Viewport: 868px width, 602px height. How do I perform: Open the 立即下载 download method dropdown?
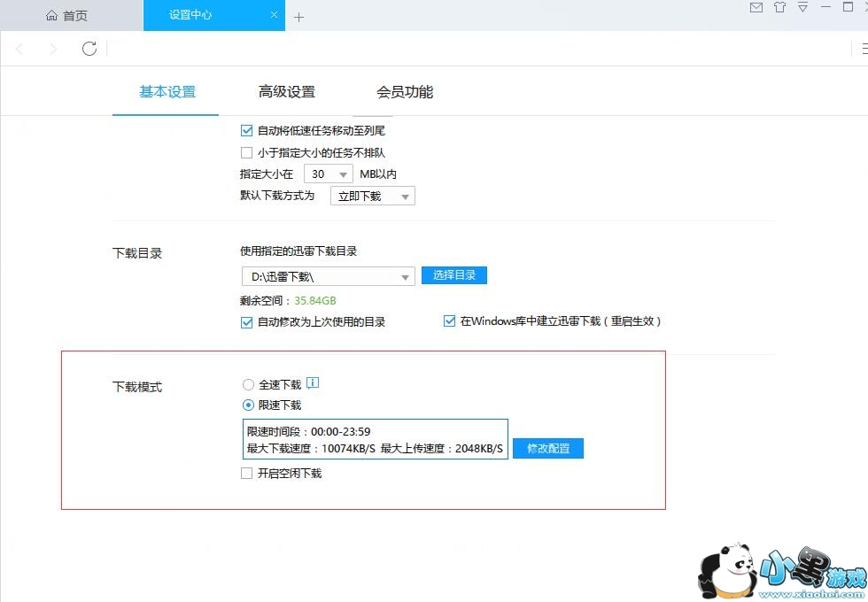pos(373,196)
